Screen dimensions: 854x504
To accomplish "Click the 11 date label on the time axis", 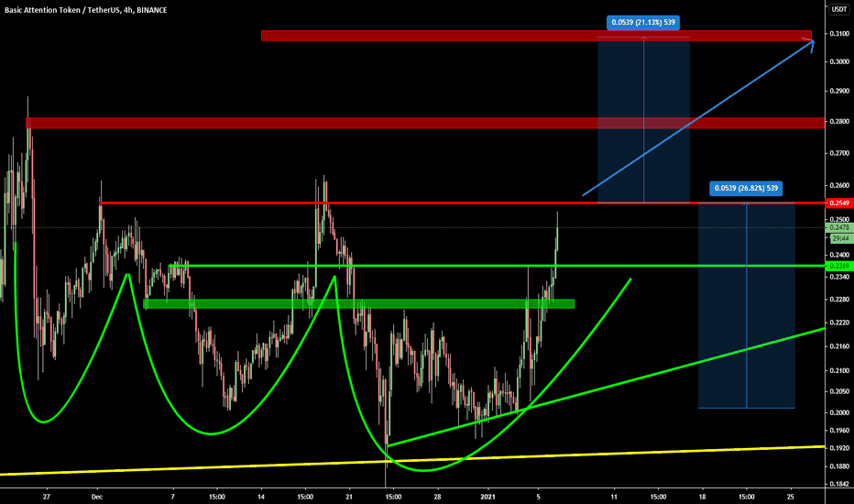I will [614, 497].
